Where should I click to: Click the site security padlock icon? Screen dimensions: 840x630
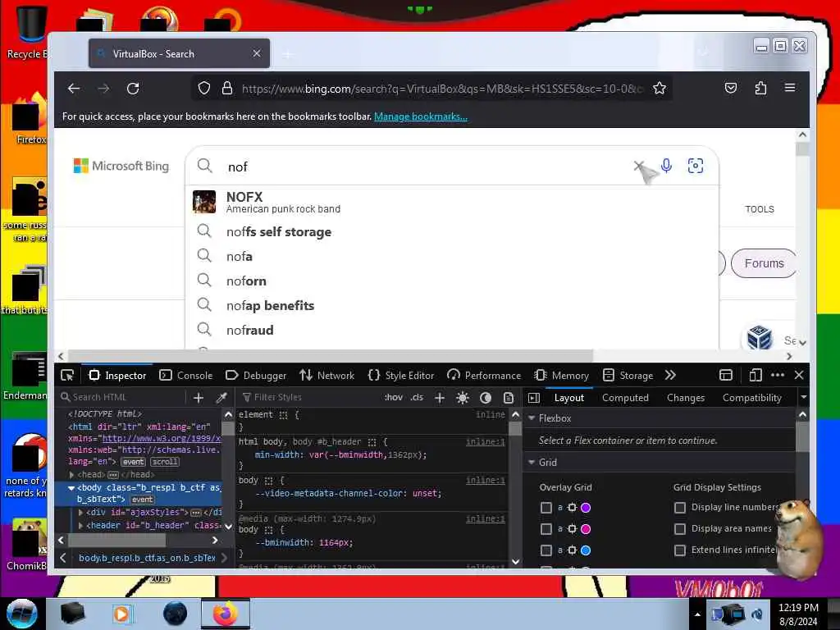coord(227,88)
